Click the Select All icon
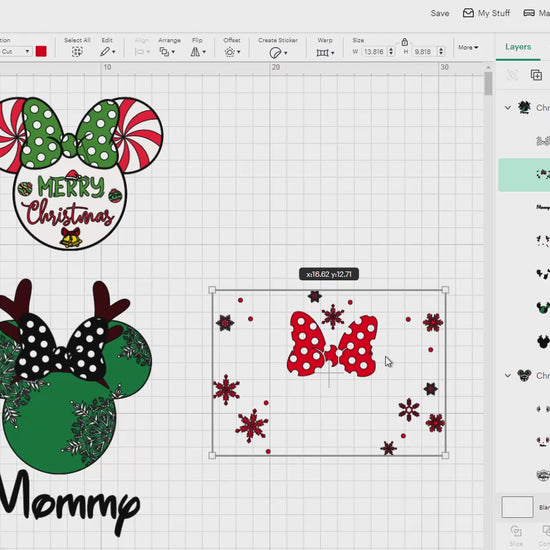Viewport: 550px width, 550px height. [x=77, y=52]
